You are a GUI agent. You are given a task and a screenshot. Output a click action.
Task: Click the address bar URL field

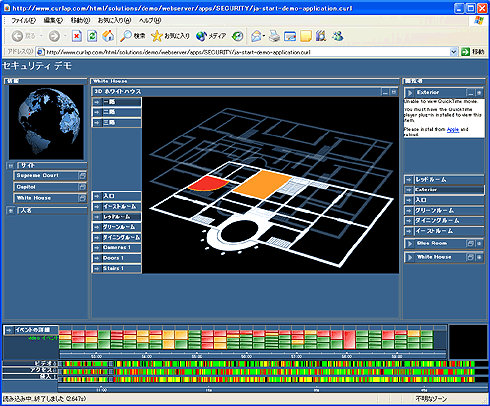point(247,52)
